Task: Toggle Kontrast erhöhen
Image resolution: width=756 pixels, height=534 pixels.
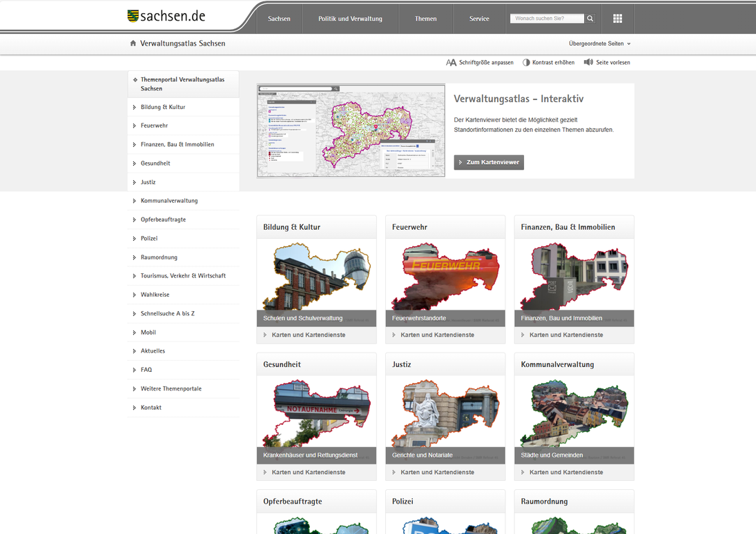Action: (x=548, y=62)
